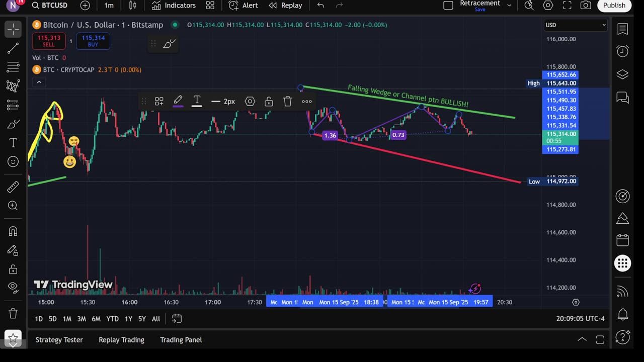
Task: Hide all drawings with the eye icon
Action: click(13, 288)
